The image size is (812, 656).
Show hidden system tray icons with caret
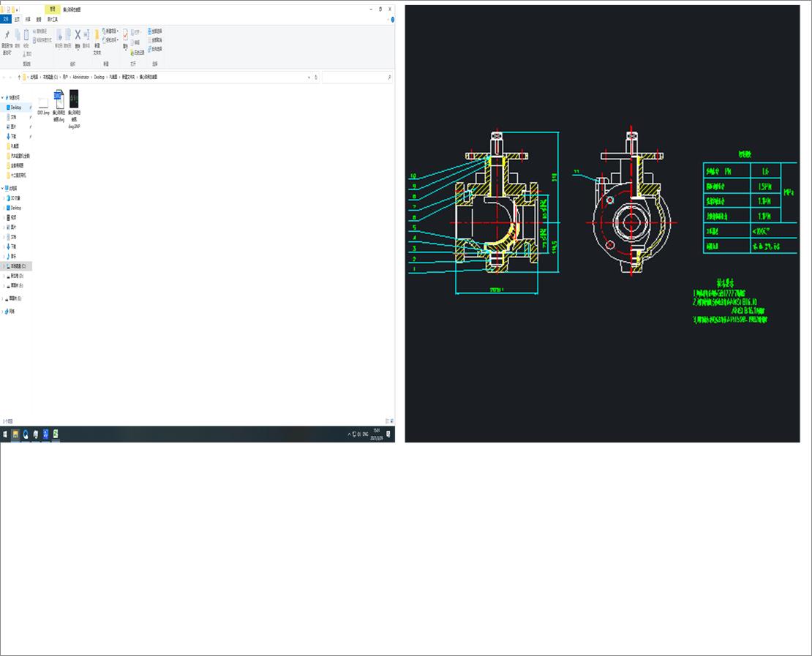349,434
